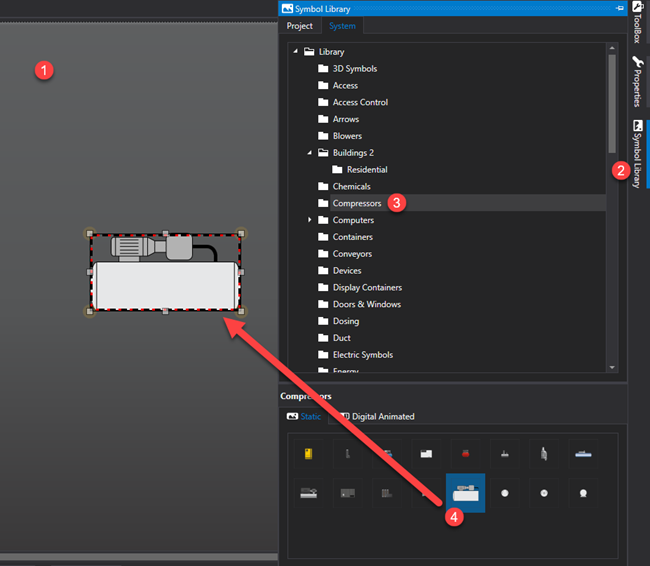Select the yellow compressor symbol thumbnail
The image size is (650, 566).
point(310,454)
